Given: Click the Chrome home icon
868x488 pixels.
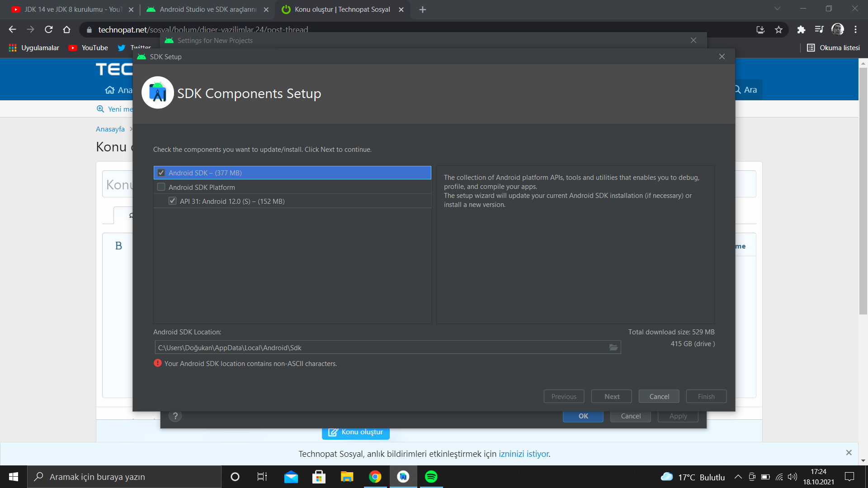Looking at the screenshot, I should tap(67, 30).
